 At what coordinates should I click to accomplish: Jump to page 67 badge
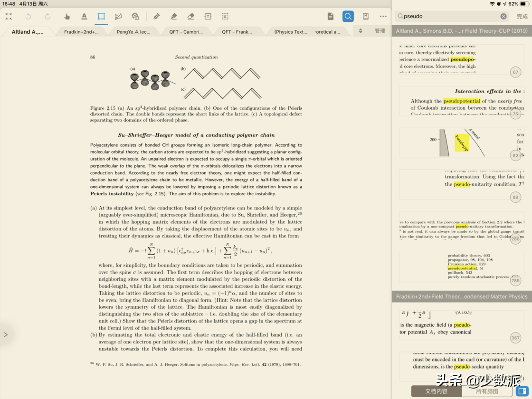pos(515,72)
